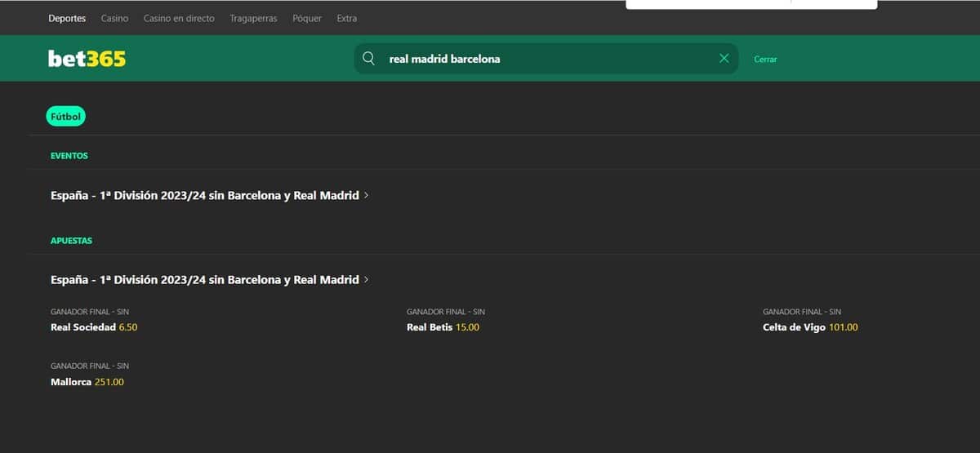Select Real Betis odds 15.00
This screenshot has height=453, width=980.
coord(467,327)
